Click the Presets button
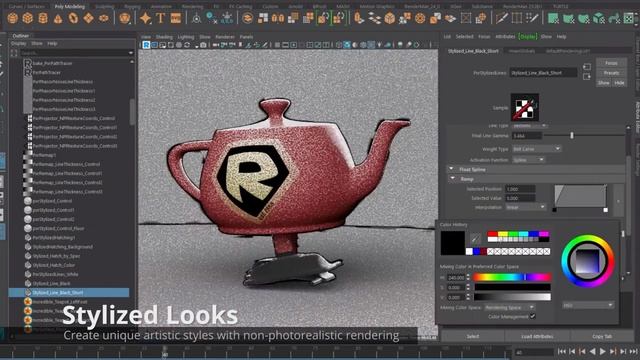Image resolution: width=640 pixels, height=360 pixels. [611, 73]
